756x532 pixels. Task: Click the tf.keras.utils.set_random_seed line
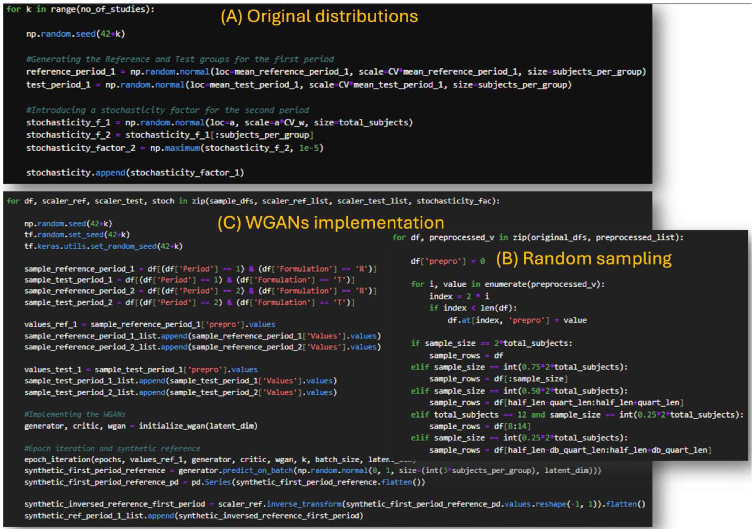tap(103, 246)
